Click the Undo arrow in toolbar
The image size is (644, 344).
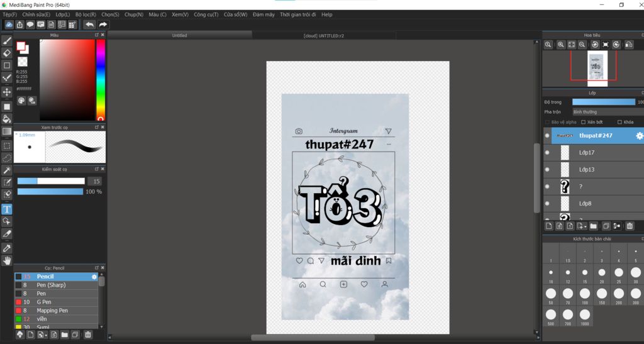tap(89, 25)
